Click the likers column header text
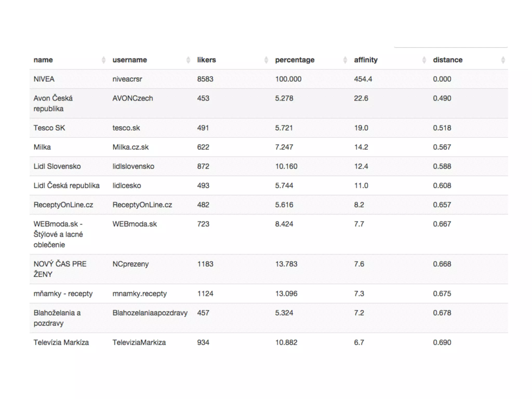The height and width of the screenshot is (399, 532). point(207,60)
